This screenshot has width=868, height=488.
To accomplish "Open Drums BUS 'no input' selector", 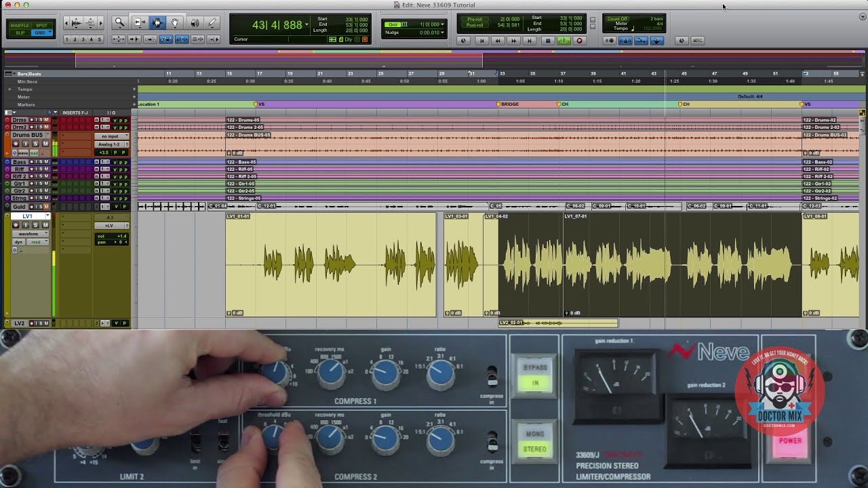I will (x=112, y=136).
